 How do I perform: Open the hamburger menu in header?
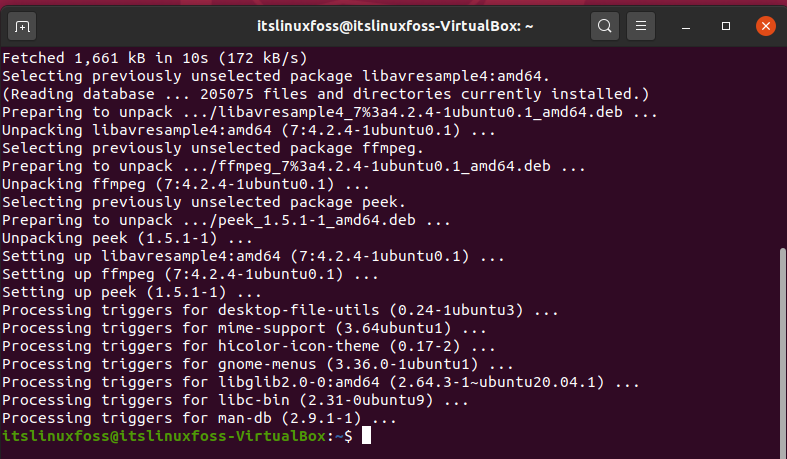(x=641, y=26)
